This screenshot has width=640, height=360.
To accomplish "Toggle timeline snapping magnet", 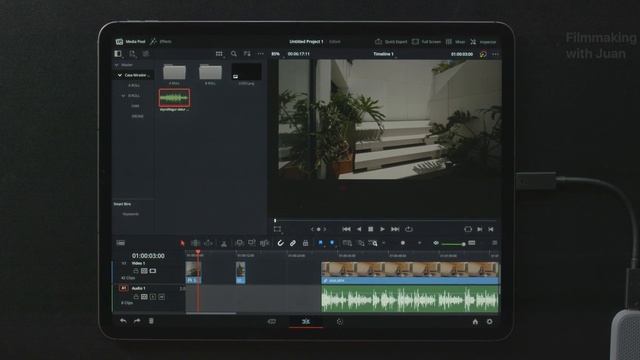I will coord(280,243).
